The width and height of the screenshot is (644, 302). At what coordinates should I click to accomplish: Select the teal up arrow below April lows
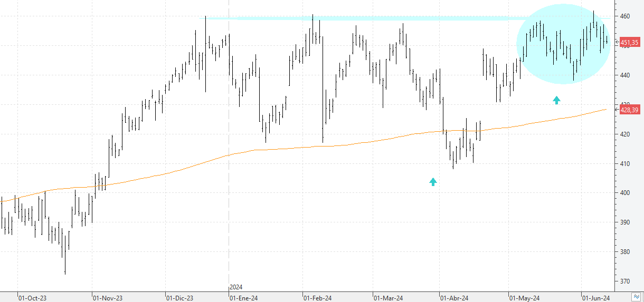pos(433,182)
